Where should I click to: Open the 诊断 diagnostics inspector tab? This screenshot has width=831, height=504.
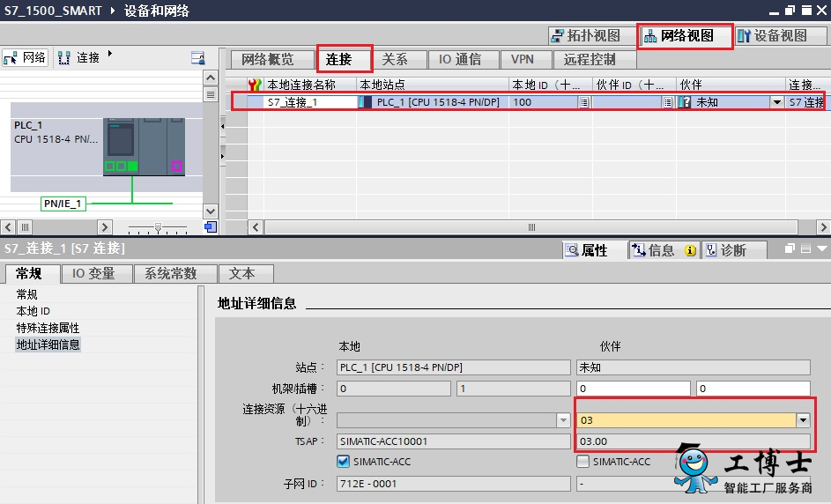733,250
